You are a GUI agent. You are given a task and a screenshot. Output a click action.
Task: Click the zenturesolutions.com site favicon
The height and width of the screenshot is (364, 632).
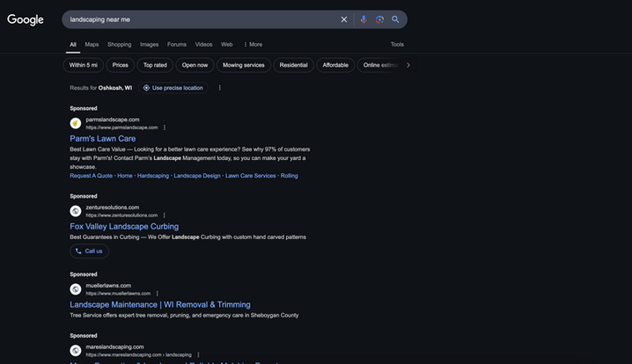(x=76, y=211)
